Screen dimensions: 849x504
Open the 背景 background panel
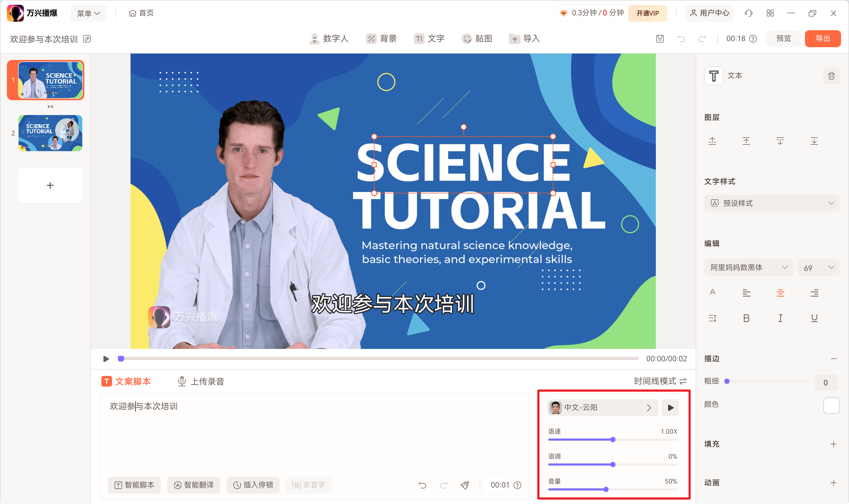[x=381, y=39]
